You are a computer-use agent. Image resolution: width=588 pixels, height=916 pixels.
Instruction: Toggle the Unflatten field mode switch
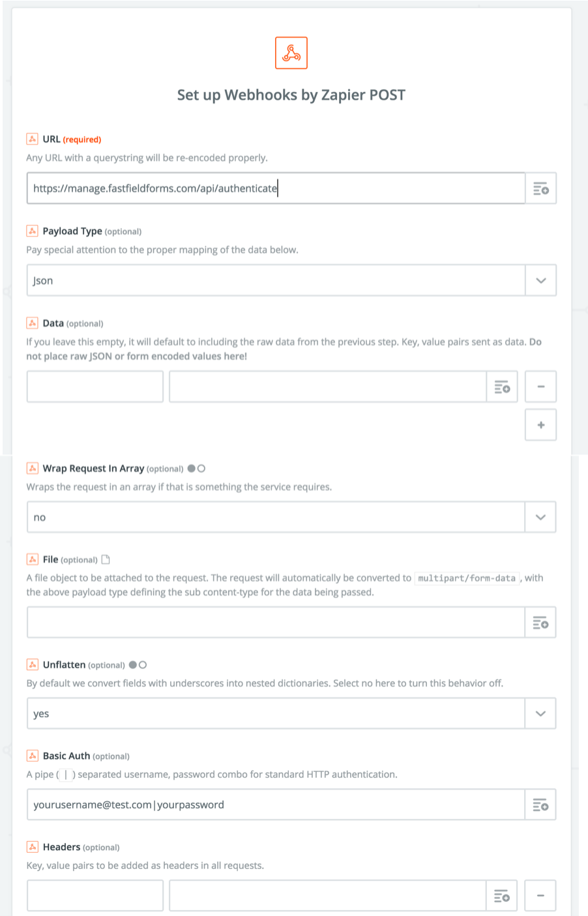coord(138,665)
